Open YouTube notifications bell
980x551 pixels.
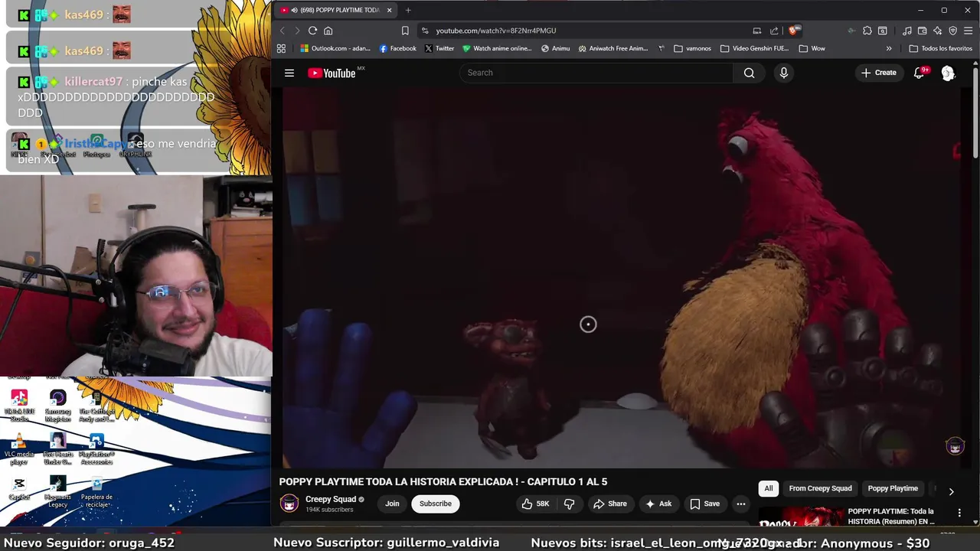click(x=919, y=73)
